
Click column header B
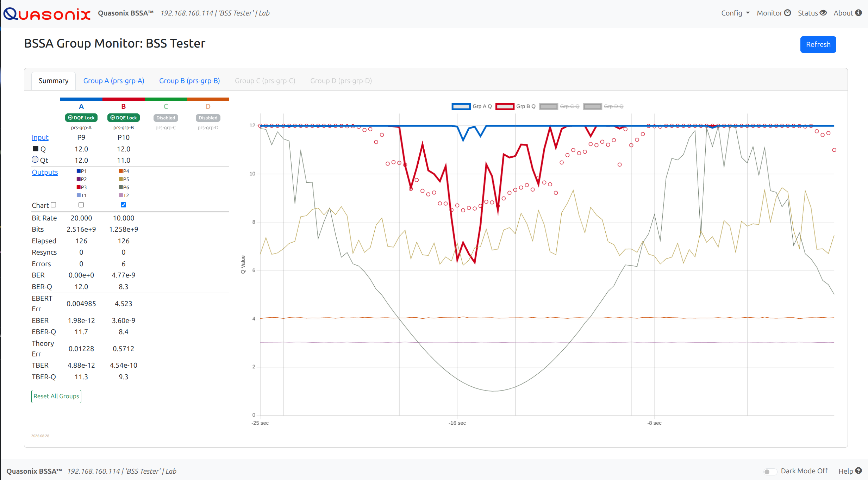[124, 107]
